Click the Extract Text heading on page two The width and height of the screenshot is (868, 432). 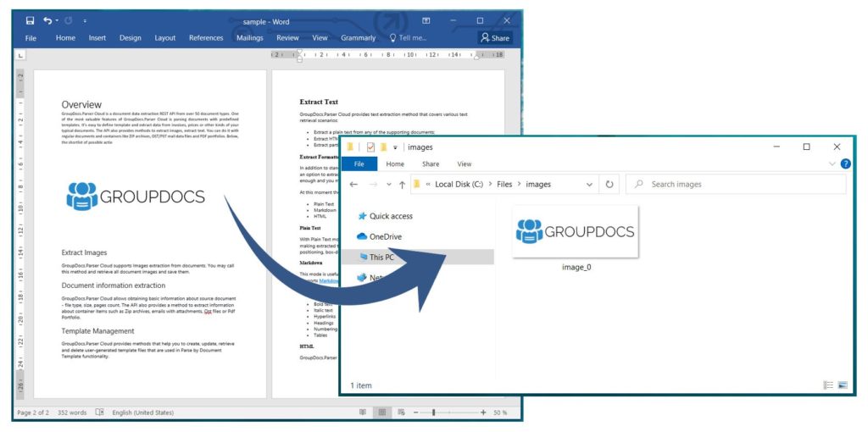pyautogui.click(x=319, y=102)
